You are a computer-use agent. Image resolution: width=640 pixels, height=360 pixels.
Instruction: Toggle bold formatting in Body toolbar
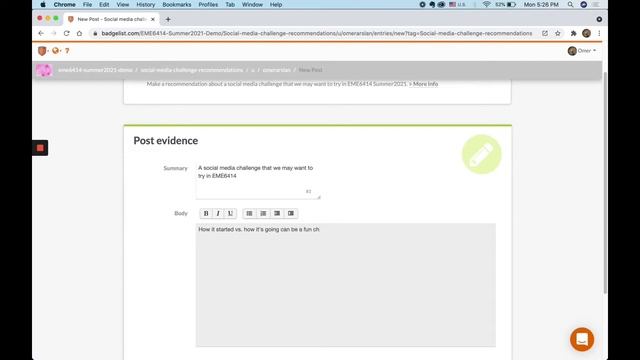tap(206, 213)
